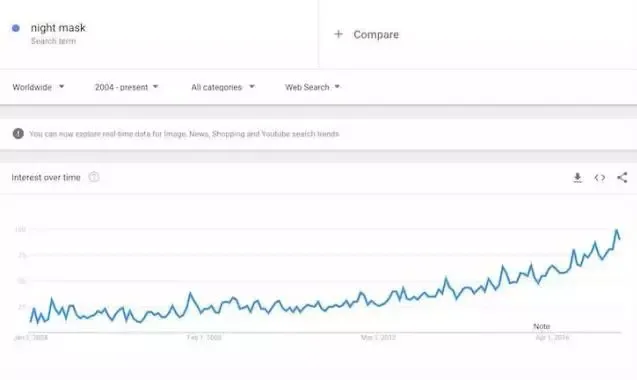The height and width of the screenshot is (380, 637).
Task: Open the All categories dropdown
Action: tap(223, 87)
